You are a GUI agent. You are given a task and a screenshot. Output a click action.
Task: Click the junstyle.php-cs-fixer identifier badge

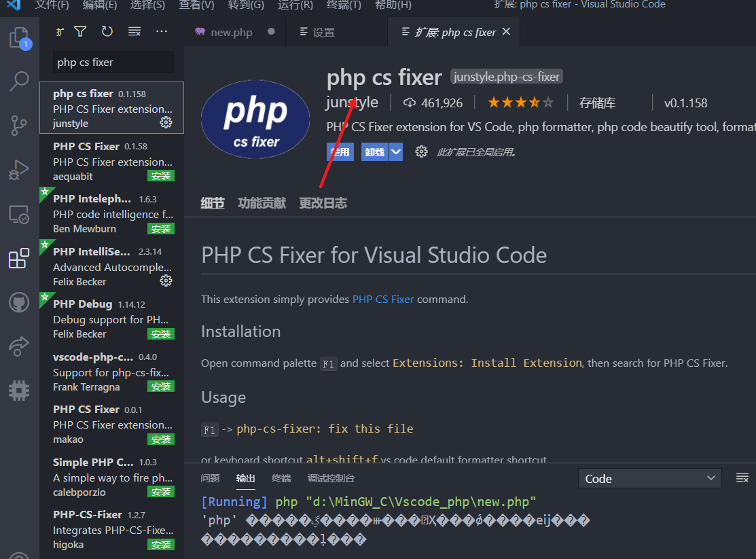pyautogui.click(x=506, y=77)
